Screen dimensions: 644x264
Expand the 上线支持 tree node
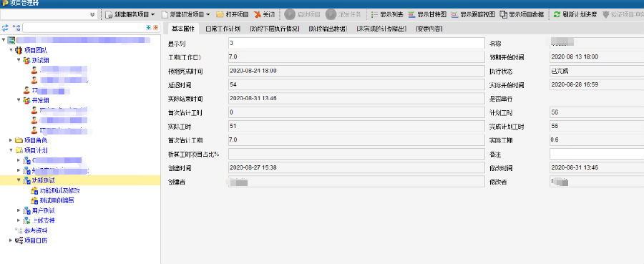19,220
